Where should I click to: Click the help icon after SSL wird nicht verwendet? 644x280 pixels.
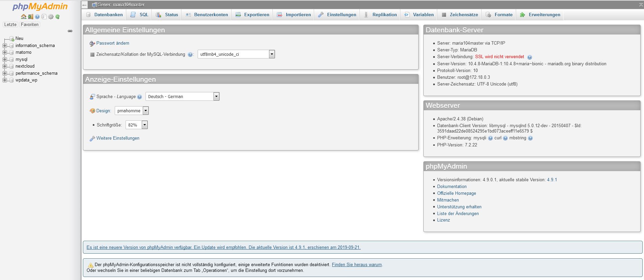coord(530,57)
